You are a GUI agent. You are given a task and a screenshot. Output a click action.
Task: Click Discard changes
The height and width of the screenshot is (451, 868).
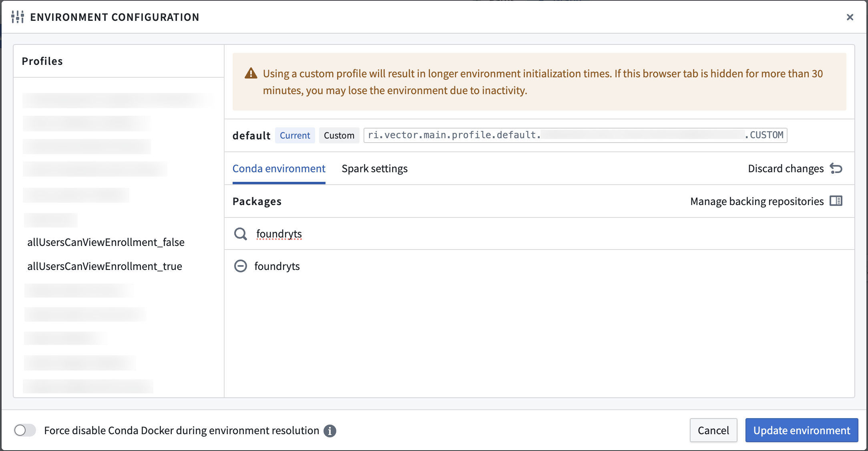tap(786, 169)
